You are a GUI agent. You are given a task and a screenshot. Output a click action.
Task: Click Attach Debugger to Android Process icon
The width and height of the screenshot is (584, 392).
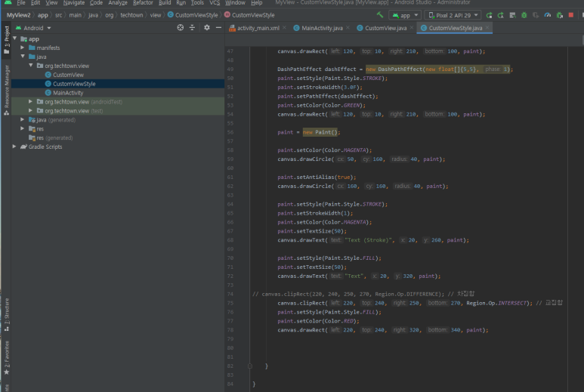click(559, 15)
